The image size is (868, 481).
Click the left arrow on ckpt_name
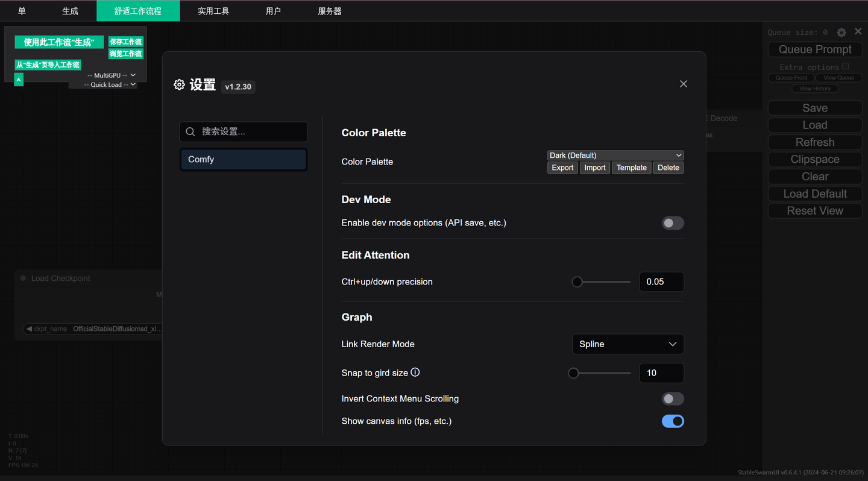(29, 329)
